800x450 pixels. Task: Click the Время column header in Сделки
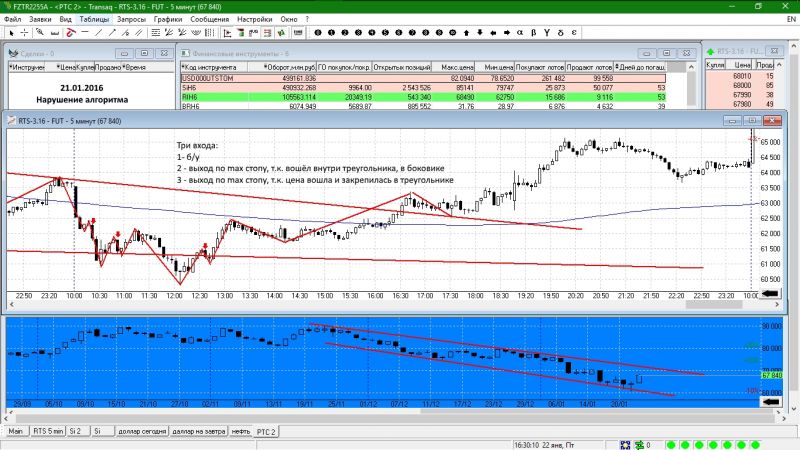135,67
